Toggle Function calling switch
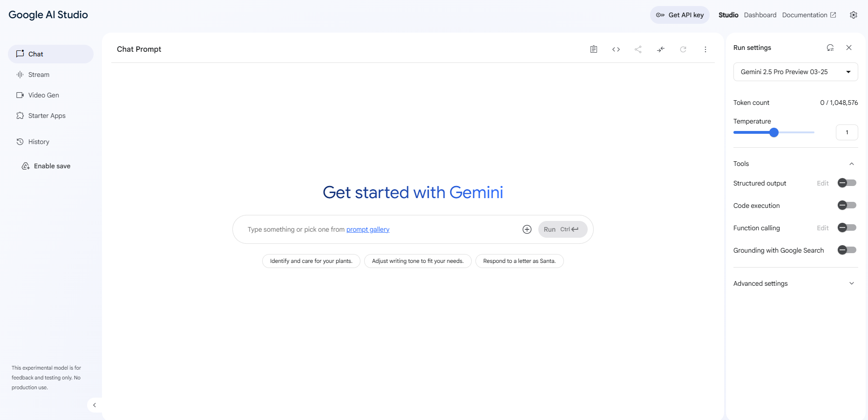Viewport: 868px width, 420px height. [847, 227]
